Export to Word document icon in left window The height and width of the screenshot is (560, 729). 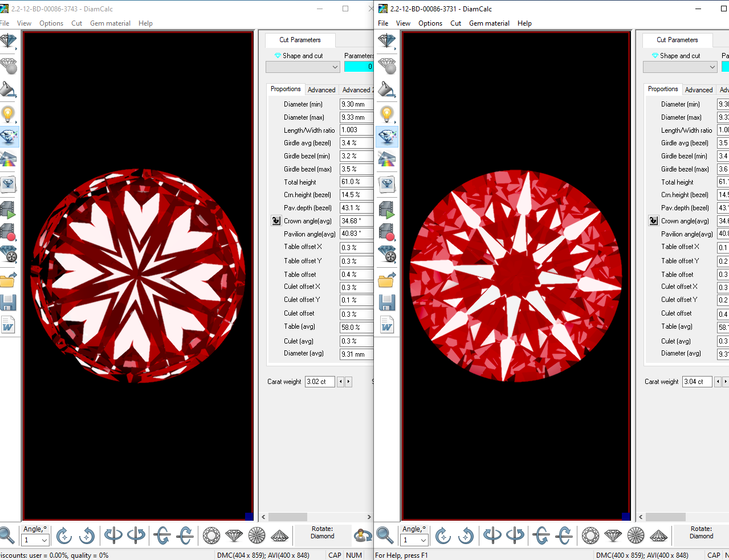click(x=9, y=326)
